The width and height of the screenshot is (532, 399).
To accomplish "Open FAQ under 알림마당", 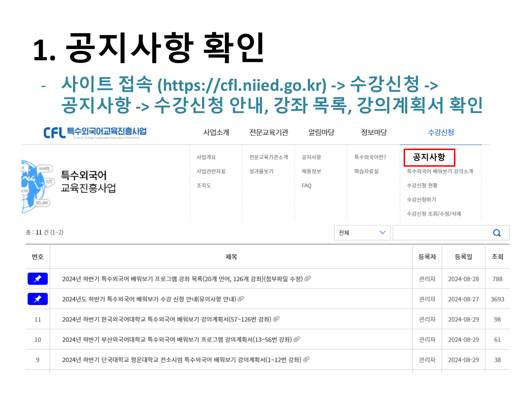I will 306,185.
